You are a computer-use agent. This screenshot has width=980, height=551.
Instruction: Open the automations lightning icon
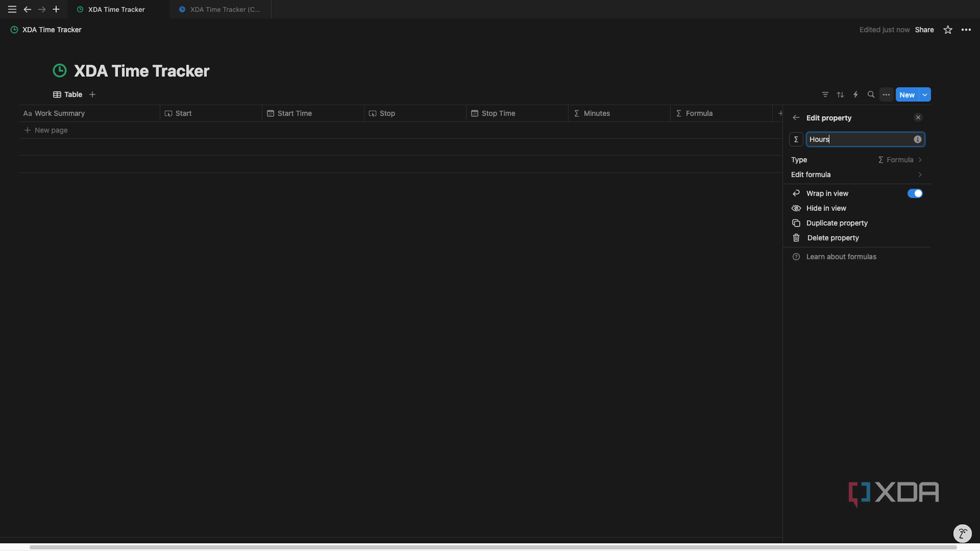coord(856,95)
